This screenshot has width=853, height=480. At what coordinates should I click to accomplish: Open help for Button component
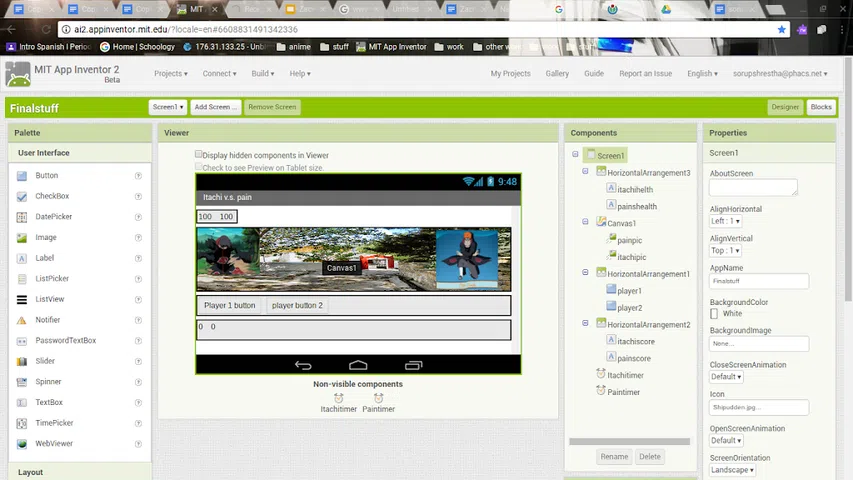(138, 176)
